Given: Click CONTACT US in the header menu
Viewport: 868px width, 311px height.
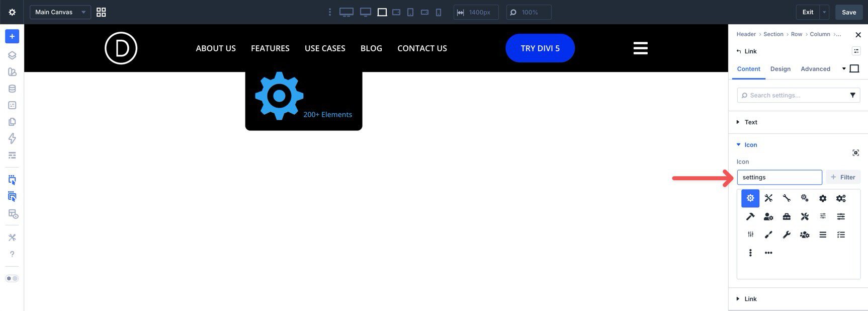Looking at the screenshot, I should tap(422, 48).
